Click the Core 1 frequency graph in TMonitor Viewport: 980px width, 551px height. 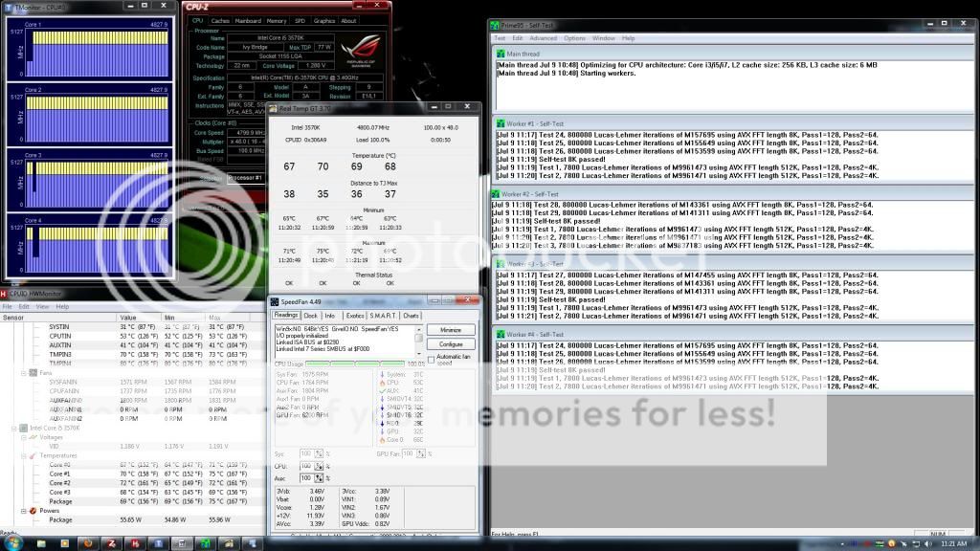pos(97,54)
